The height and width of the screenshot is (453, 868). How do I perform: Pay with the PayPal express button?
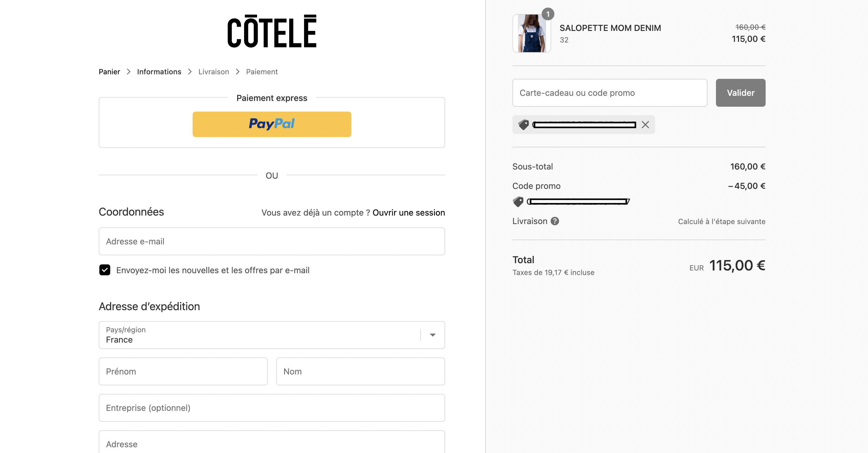[x=272, y=124]
